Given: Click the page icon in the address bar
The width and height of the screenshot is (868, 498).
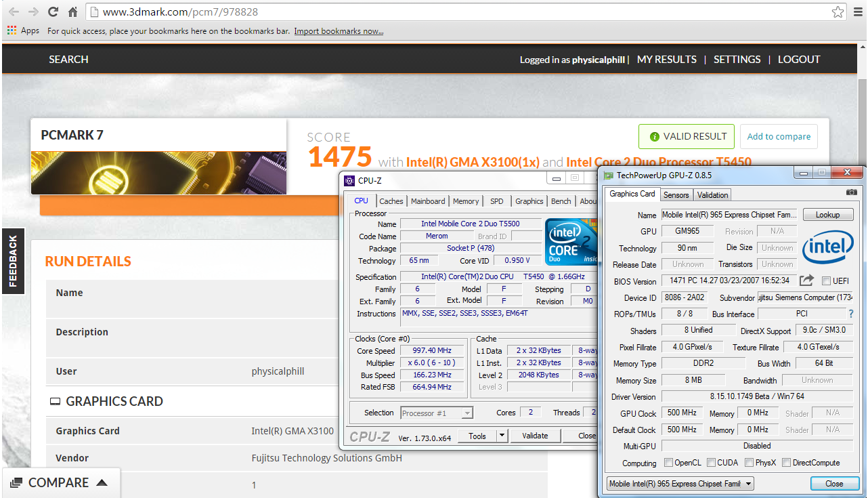Looking at the screenshot, I should [x=95, y=12].
